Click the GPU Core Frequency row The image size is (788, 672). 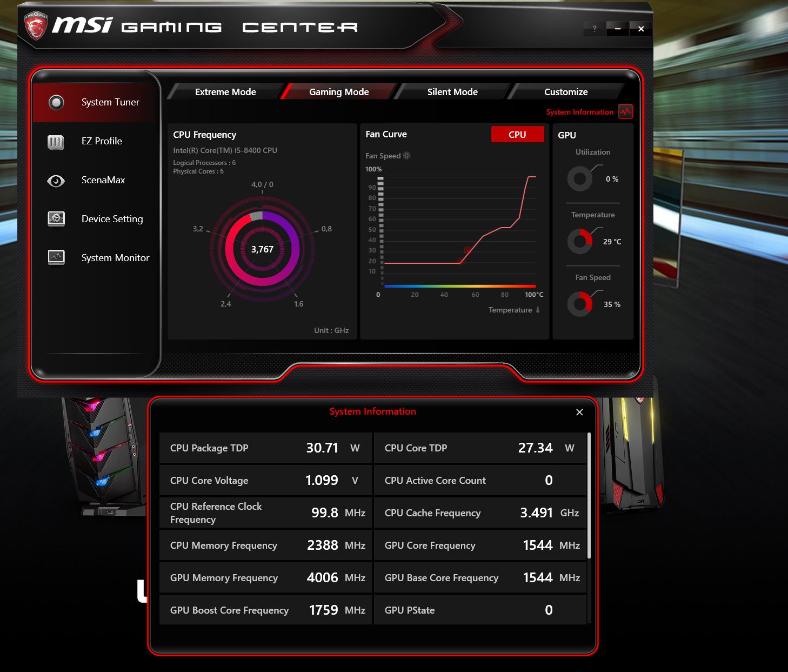coord(480,545)
